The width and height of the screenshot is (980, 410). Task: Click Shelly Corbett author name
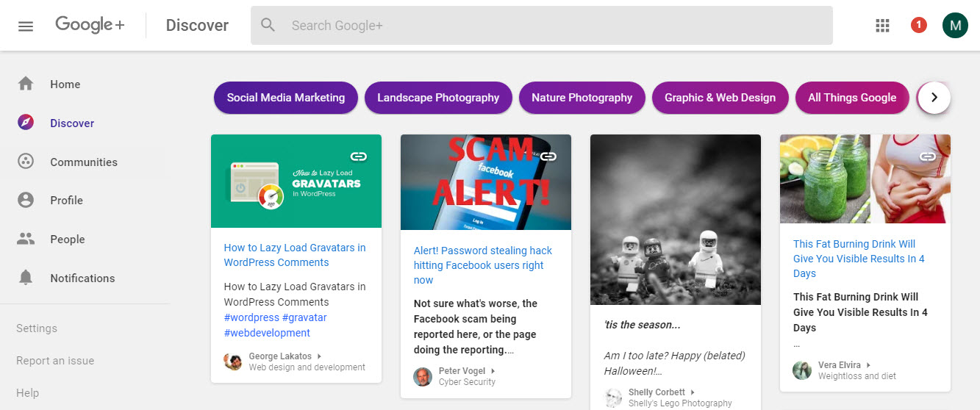point(657,392)
